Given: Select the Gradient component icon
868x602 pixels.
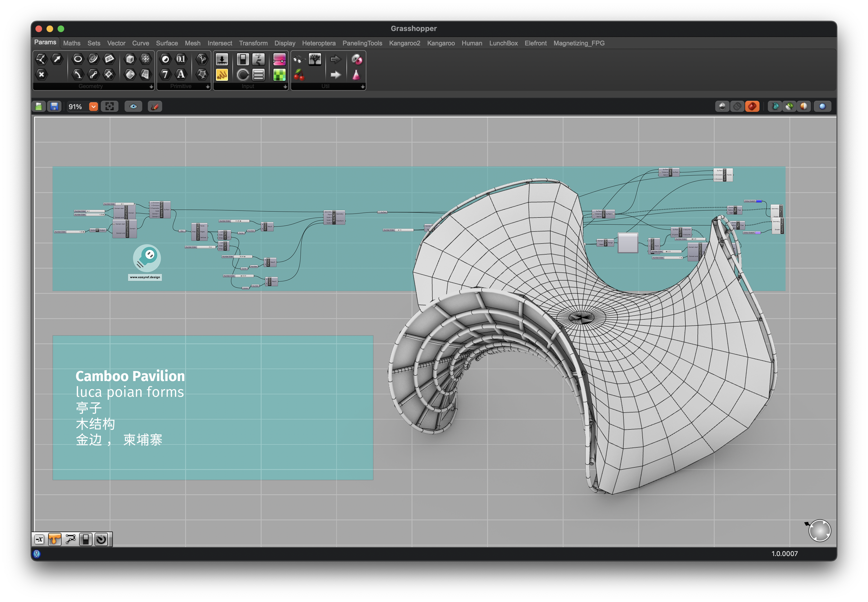Looking at the screenshot, I should (x=279, y=59).
